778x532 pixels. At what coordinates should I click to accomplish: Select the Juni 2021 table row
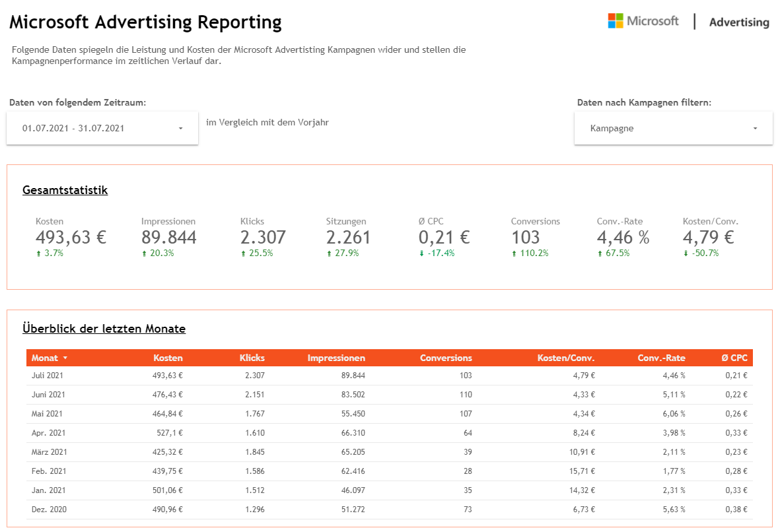(390, 395)
